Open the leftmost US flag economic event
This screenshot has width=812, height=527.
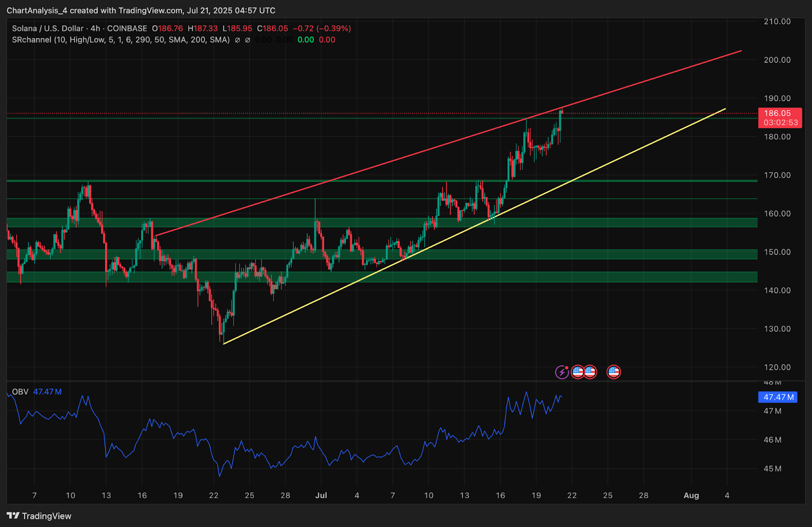tap(577, 372)
